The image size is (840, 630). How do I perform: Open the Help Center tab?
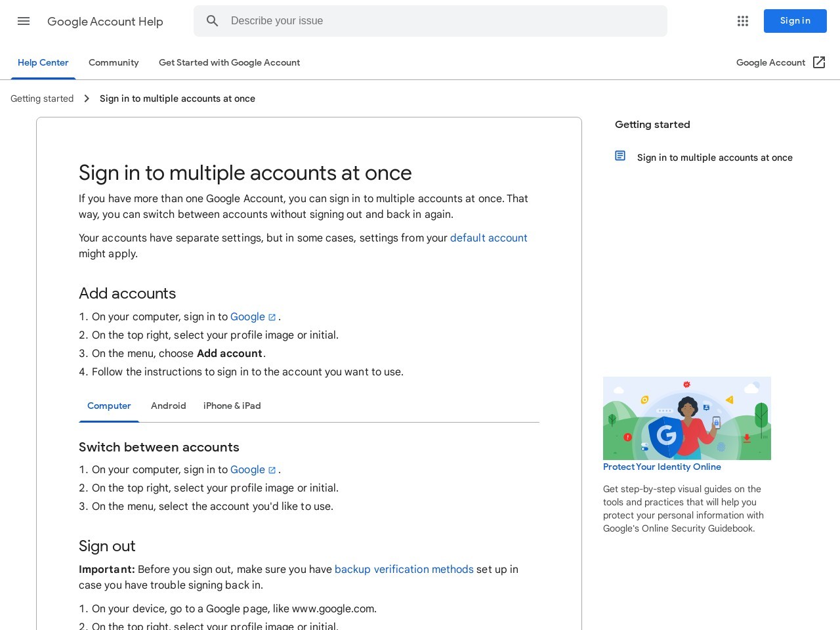pos(43,62)
